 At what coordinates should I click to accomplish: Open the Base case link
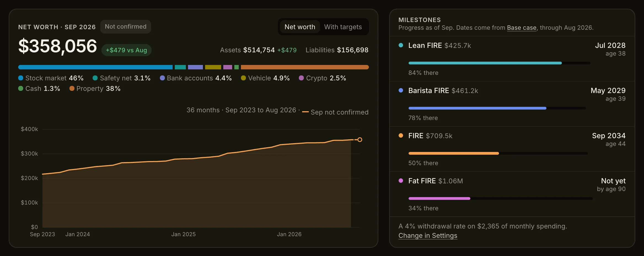click(x=522, y=28)
